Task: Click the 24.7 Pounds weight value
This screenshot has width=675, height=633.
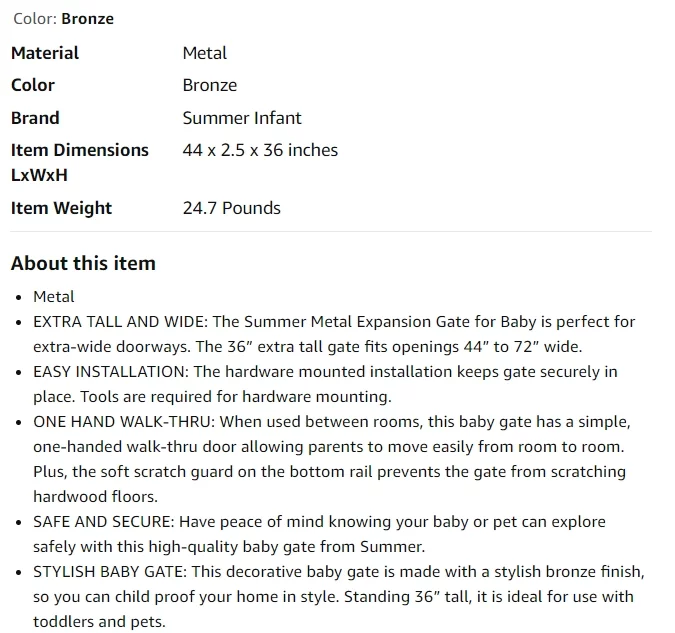Action: point(232,208)
